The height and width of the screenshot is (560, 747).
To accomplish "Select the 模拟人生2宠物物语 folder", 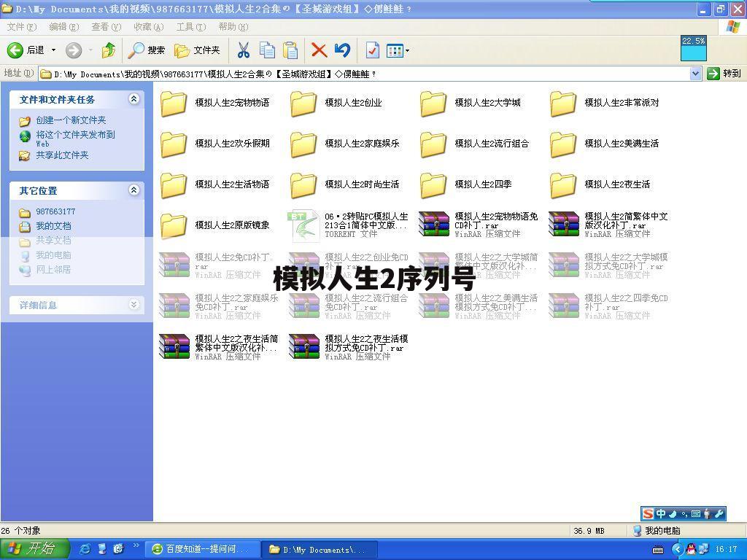I will [215, 103].
